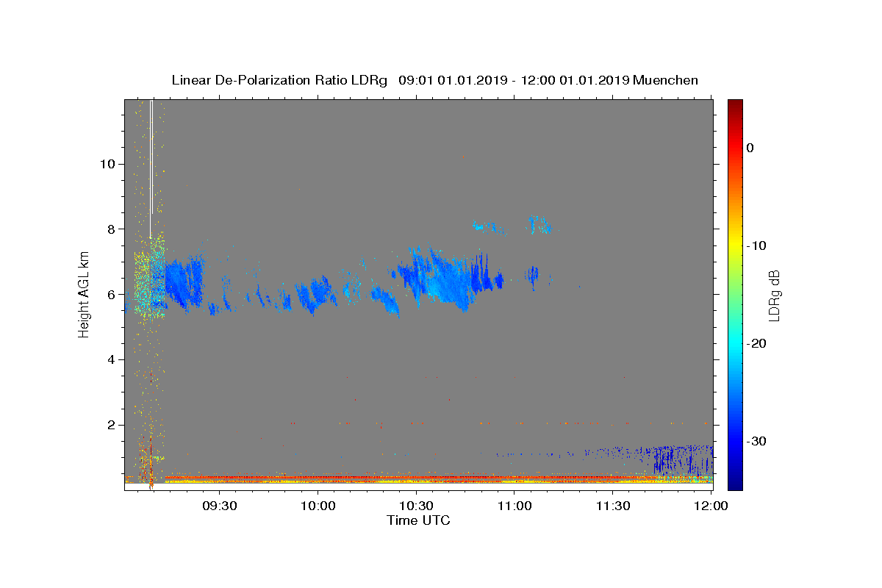
Task: Click the height tick label 4
Action: [x=110, y=360]
